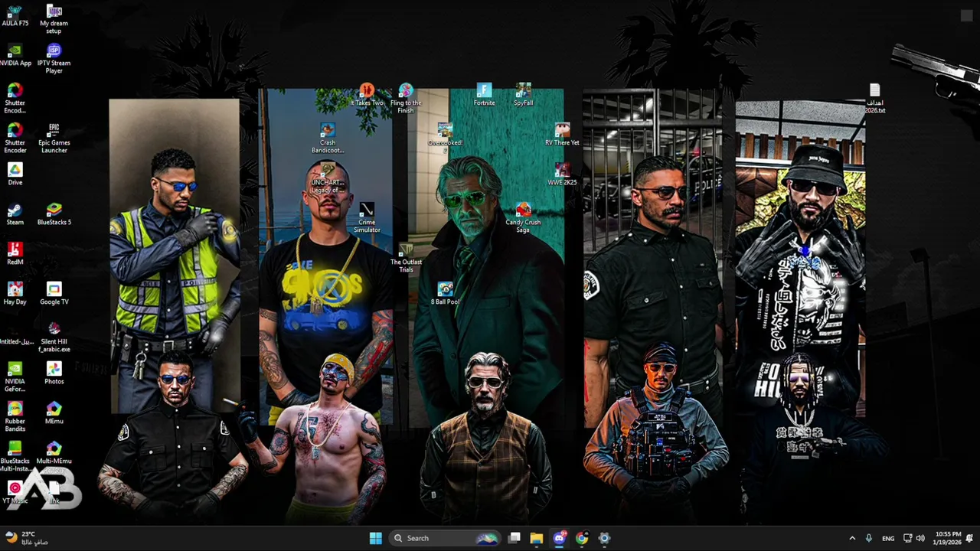Open the Overcooked! 2 shortcut
This screenshot has height=551, width=980.
445,138
